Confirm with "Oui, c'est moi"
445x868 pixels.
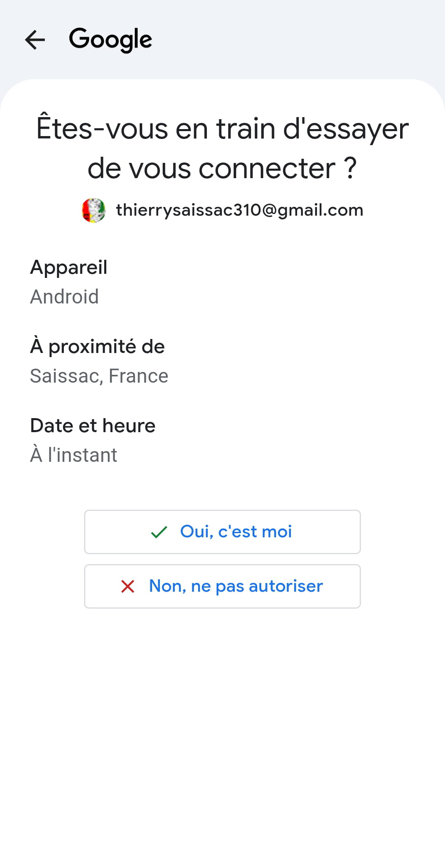pyautogui.click(x=222, y=532)
